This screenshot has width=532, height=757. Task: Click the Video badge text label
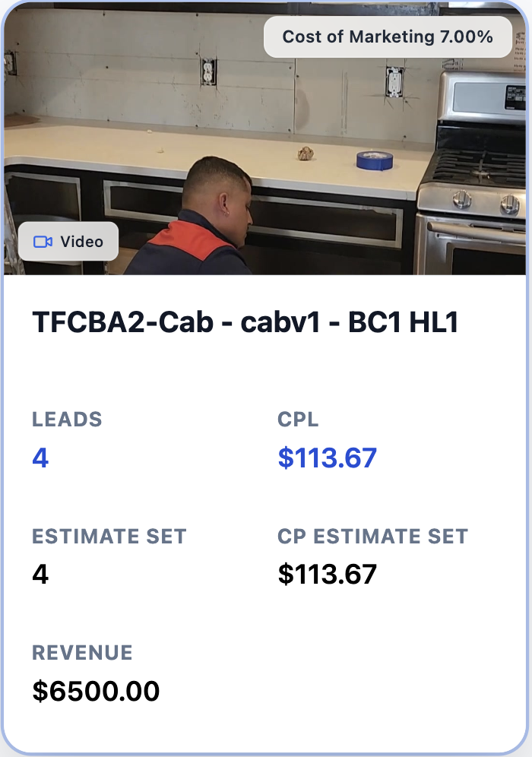coord(81,242)
